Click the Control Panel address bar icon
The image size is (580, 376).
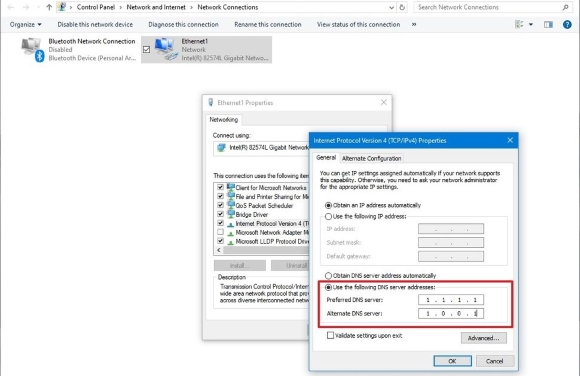(x=62, y=7)
